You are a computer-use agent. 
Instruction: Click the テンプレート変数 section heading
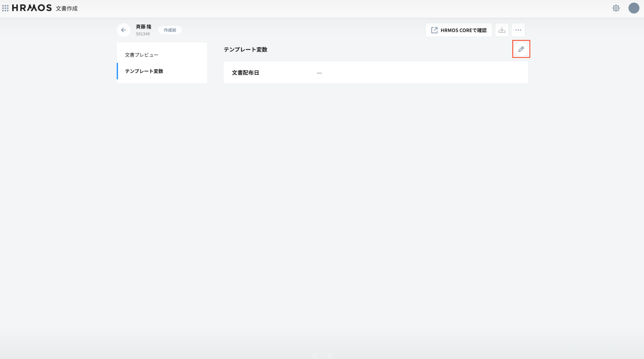(245, 50)
